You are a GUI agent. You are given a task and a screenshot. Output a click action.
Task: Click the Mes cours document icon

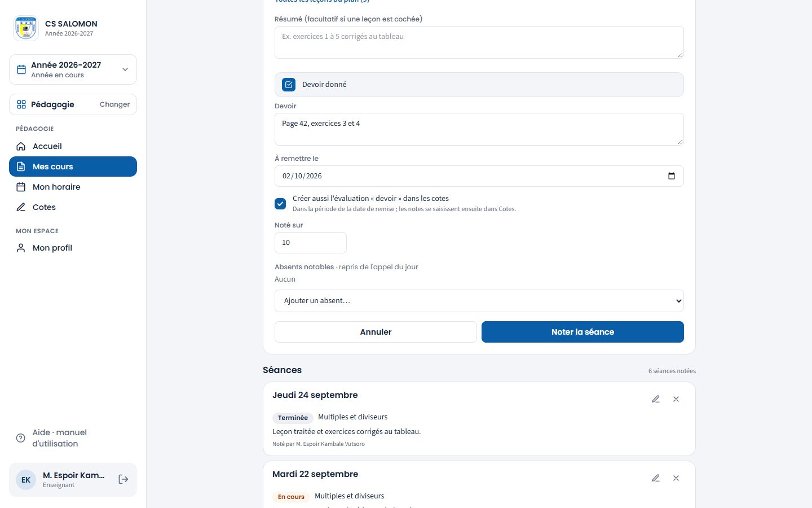tap(21, 167)
